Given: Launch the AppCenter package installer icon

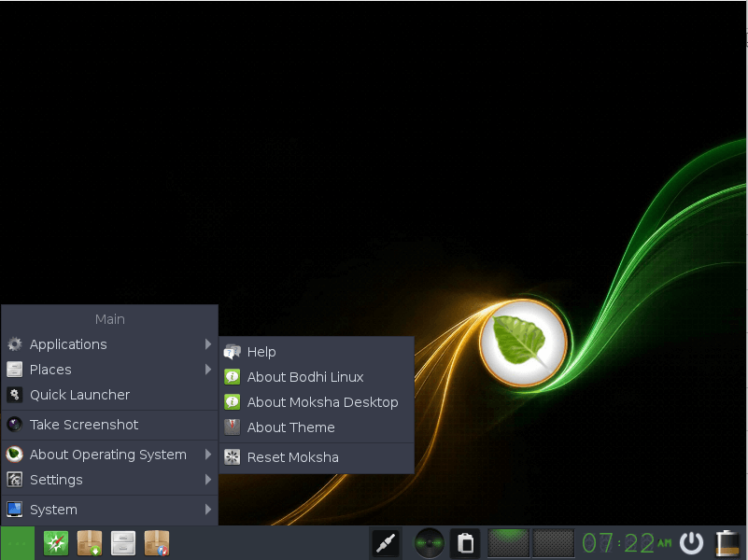Looking at the screenshot, I should point(90,542).
